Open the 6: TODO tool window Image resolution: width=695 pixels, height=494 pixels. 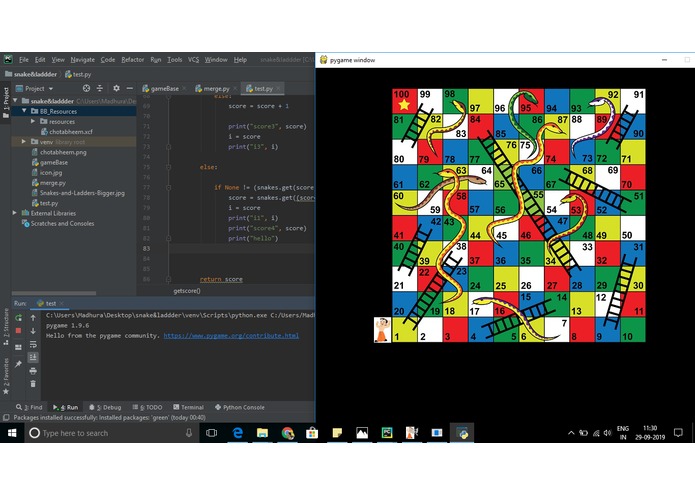click(x=148, y=407)
